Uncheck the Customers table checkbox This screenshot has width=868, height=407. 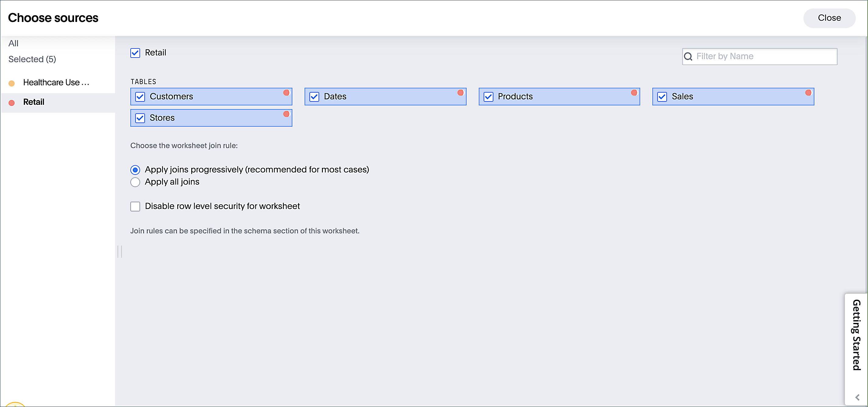[x=140, y=96]
